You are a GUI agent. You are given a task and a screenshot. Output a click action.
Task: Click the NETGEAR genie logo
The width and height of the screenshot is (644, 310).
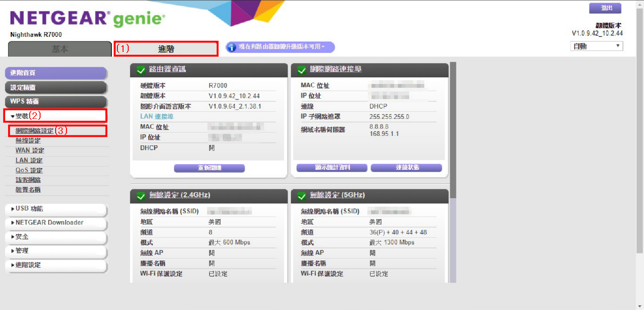pos(88,18)
